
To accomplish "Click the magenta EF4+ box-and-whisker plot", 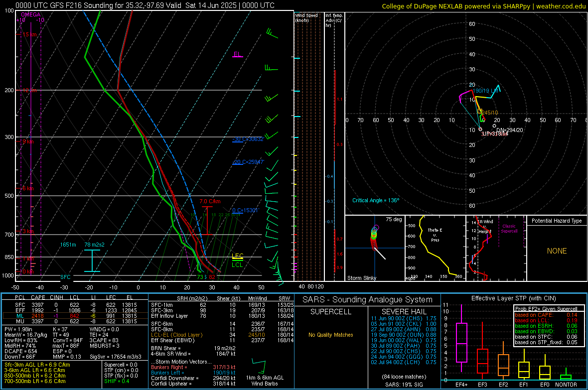I will [461, 338].
